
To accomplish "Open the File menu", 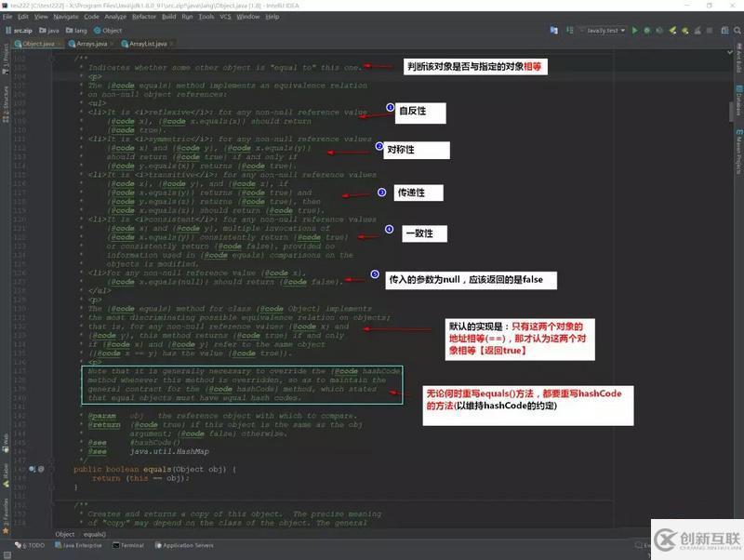I will (7, 17).
